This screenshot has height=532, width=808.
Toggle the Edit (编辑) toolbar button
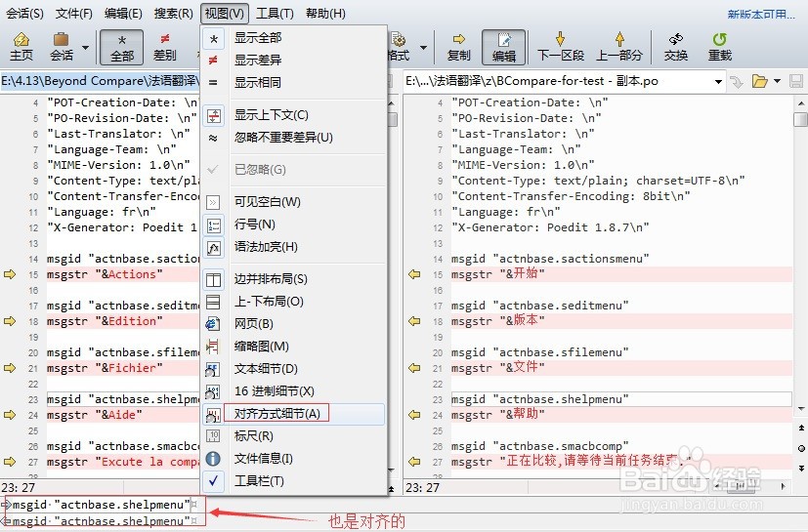pos(503,47)
